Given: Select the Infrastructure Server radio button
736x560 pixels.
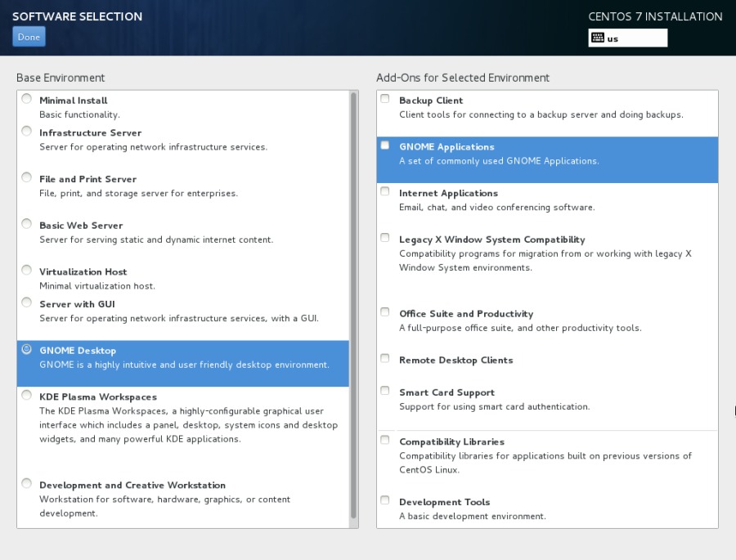Looking at the screenshot, I should pyautogui.click(x=27, y=131).
